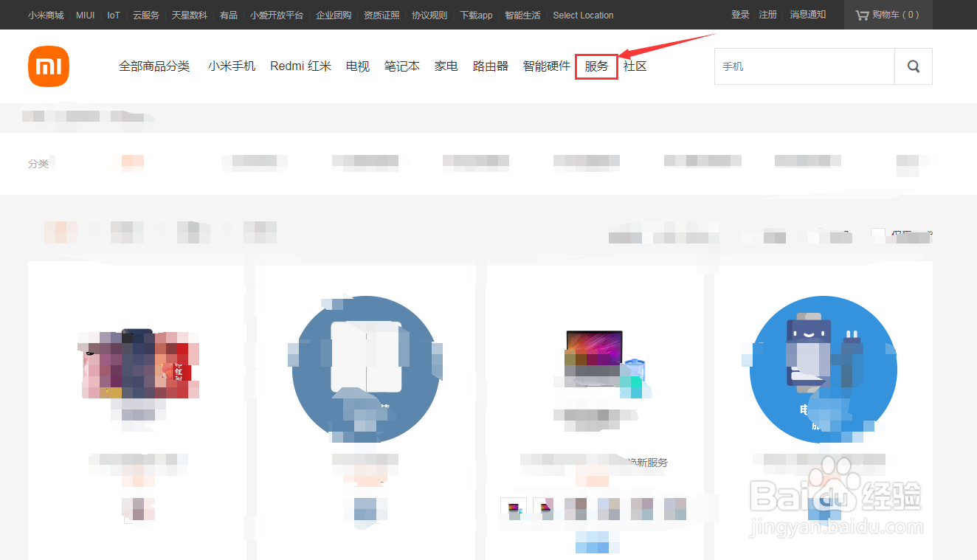Click the 注册 register link
This screenshot has height=560, width=977.
768,15
